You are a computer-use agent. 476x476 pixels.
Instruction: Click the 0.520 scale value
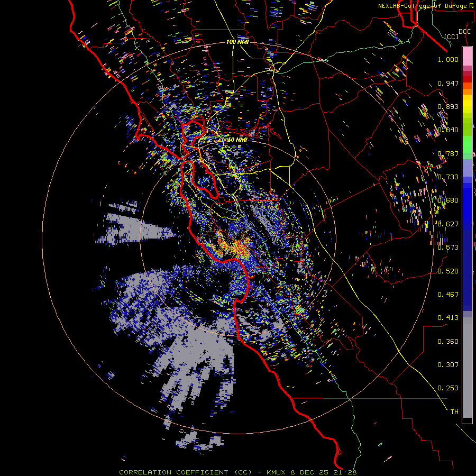[448, 271]
